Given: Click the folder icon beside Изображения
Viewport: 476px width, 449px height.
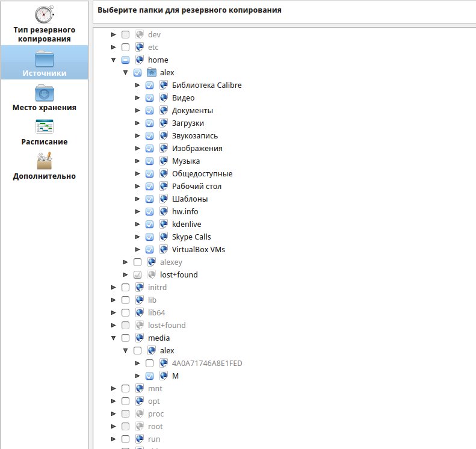Looking at the screenshot, I should 164,149.
